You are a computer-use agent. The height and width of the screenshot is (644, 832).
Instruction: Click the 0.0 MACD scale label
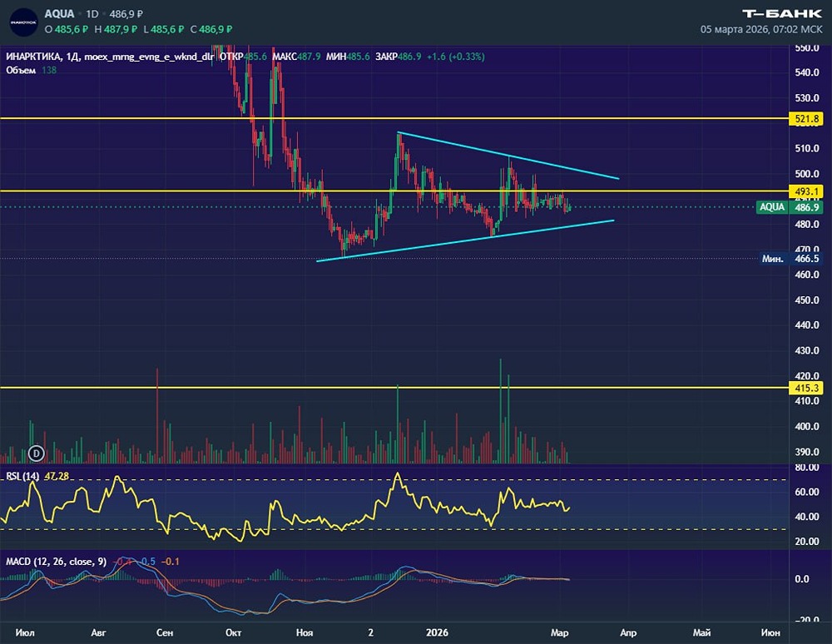click(802, 579)
